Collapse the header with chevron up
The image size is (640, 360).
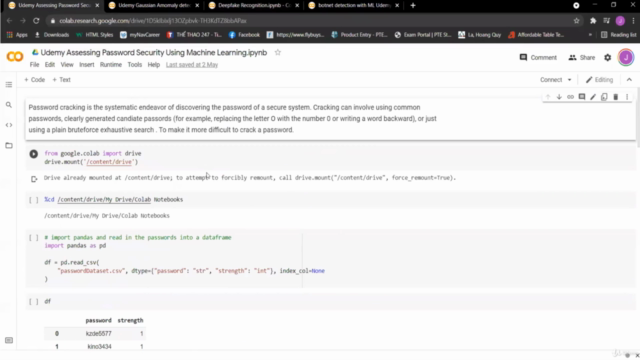pos(629,80)
